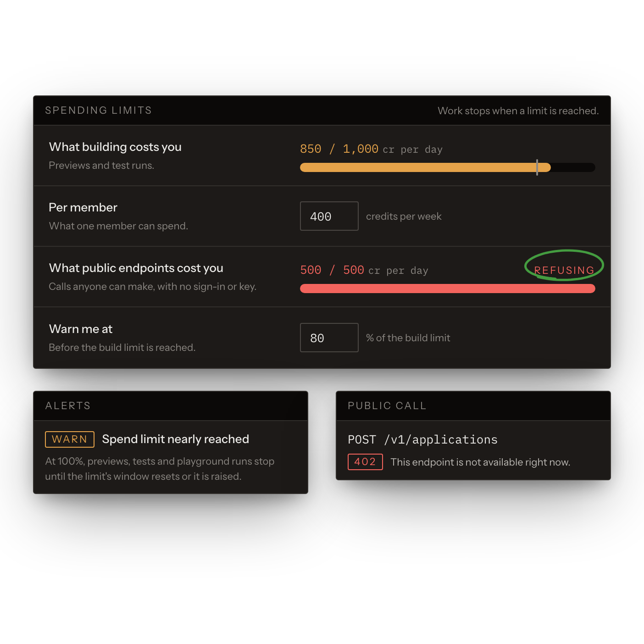
Task: Click the Per member credits input showing 400
Action: (329, 216)
